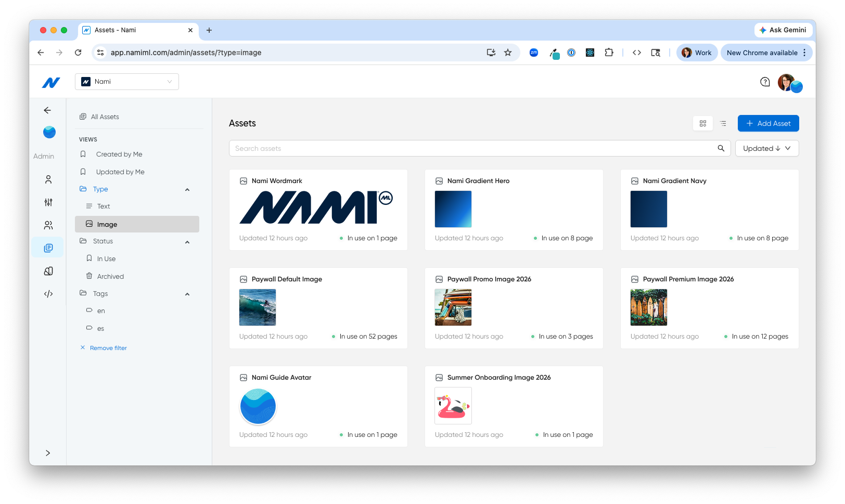Filter by the en tag
Screen dimensions: 845x504
[101, 311]
